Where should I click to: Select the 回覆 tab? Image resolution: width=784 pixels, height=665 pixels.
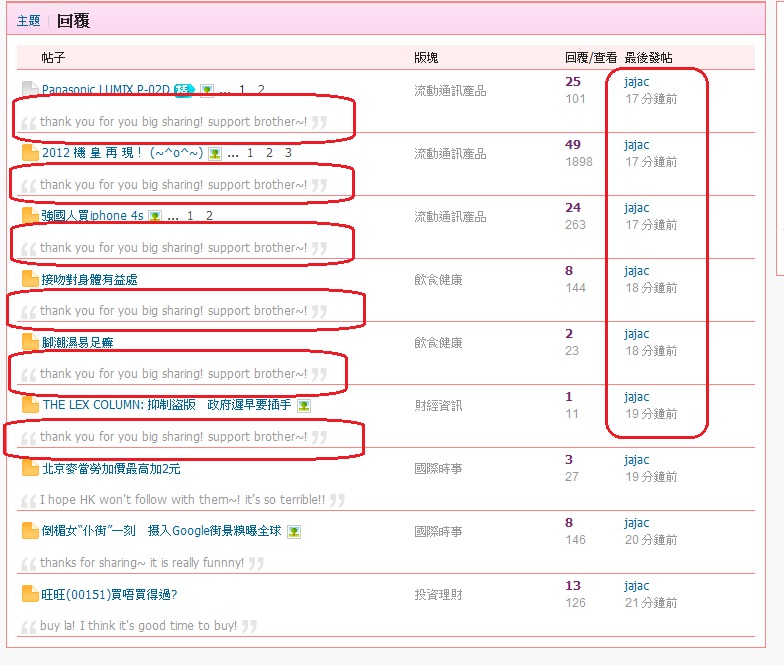coord(73,21)
